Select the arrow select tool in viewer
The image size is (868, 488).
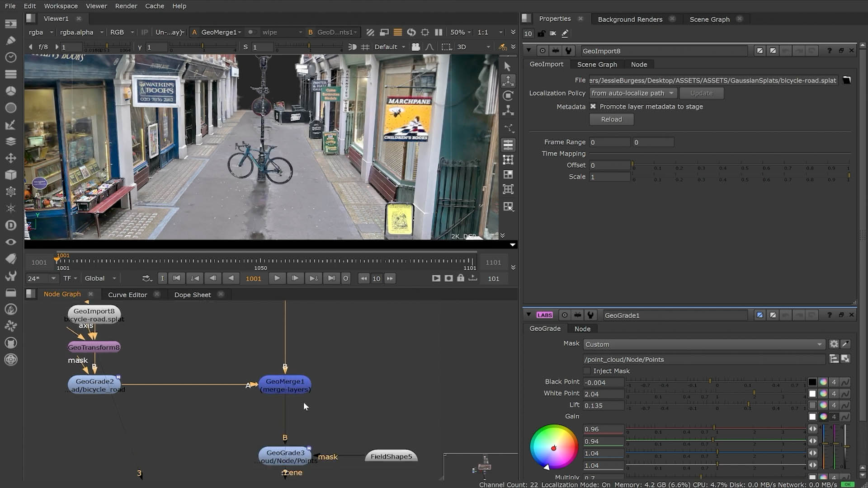click(x=508, y=67)
